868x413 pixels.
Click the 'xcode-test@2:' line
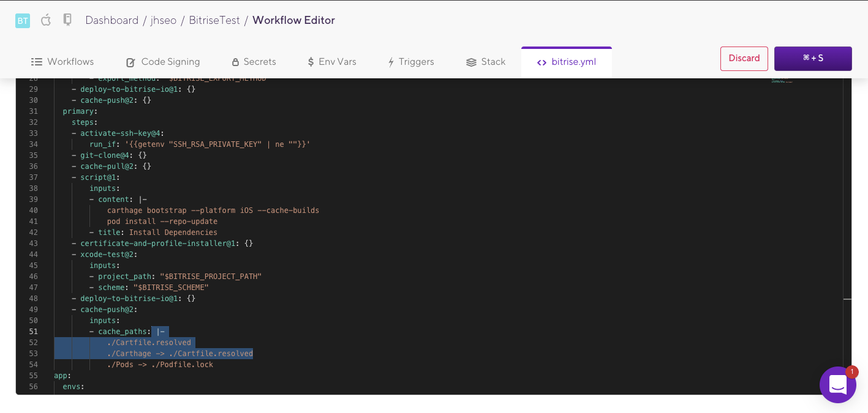click(104, 255)
